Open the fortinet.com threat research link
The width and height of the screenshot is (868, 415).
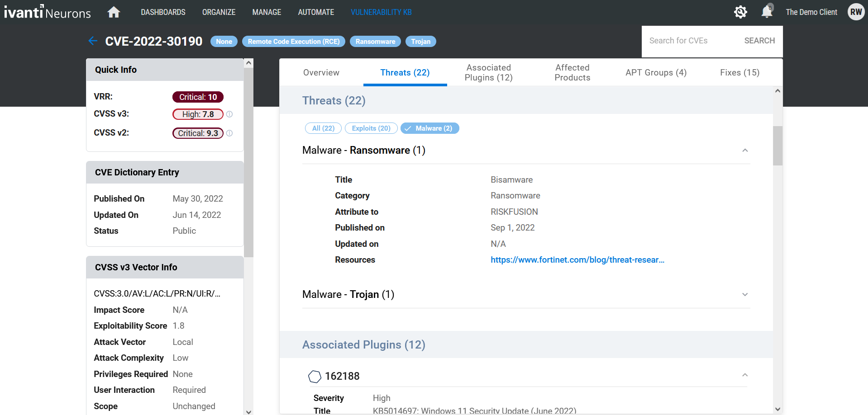click(577, 260)
